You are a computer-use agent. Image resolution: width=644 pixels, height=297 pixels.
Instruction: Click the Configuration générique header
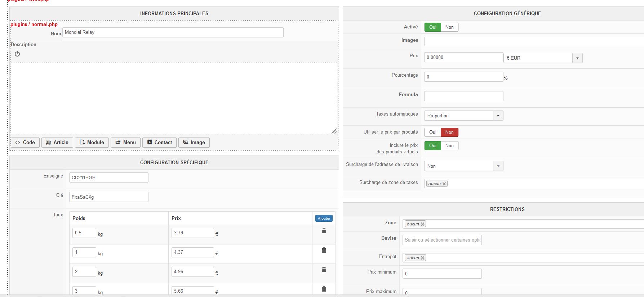[x=507, y=13]
